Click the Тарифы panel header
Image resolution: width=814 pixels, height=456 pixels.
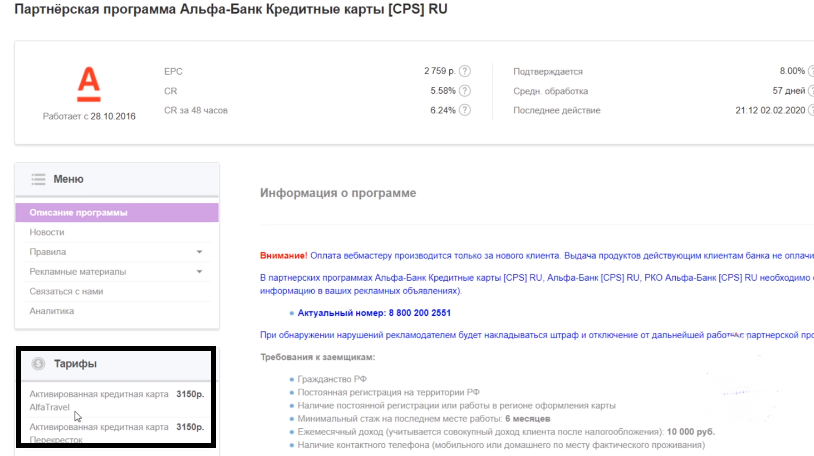click(116, 364)
